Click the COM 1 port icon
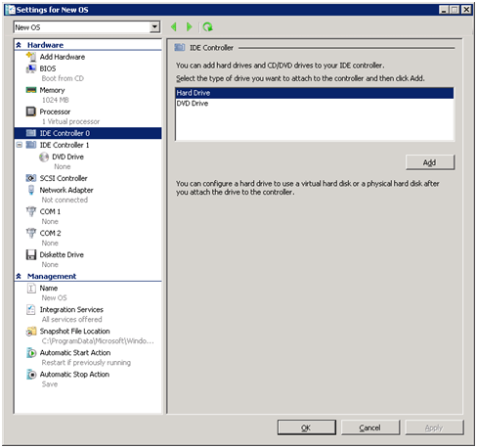477x448 pixels. click(x=31, y=211)
